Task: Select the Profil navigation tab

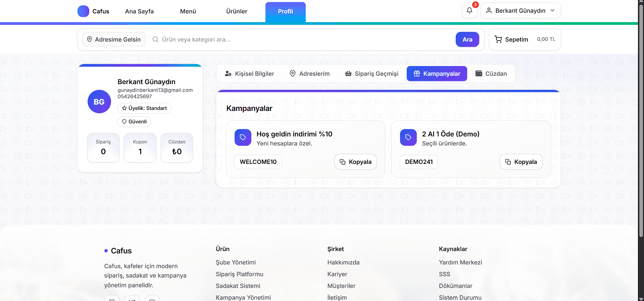Action: (286, 12)
